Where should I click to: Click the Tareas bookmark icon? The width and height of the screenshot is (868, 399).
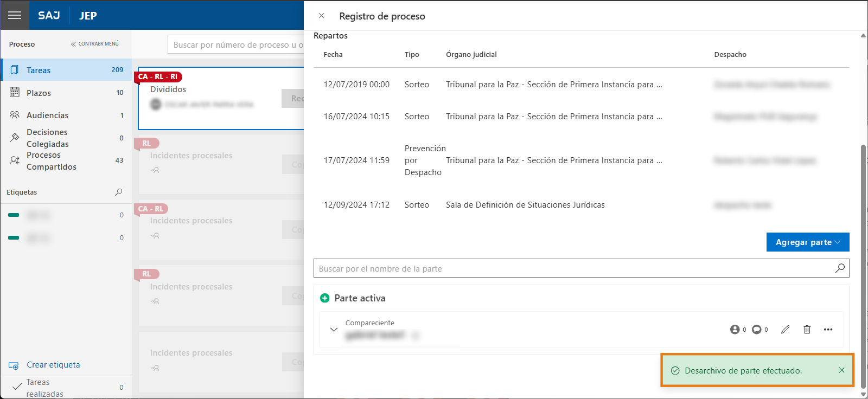pyautogui.click(x=15, y=70)
